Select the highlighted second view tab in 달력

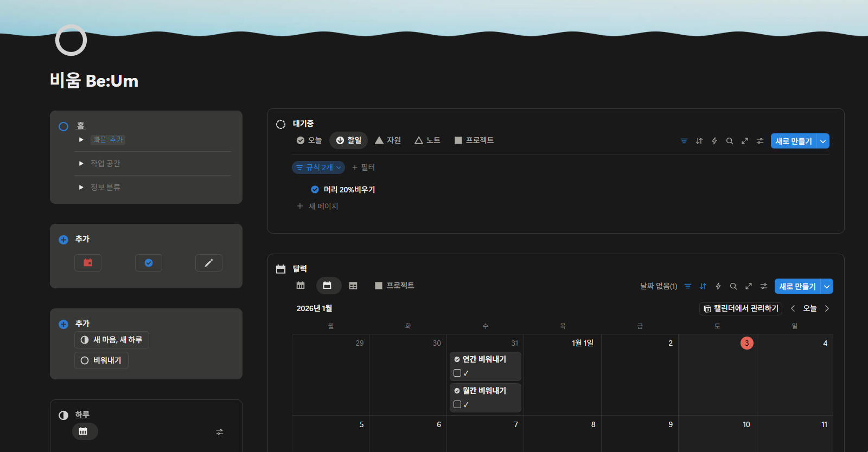(329, 286)
